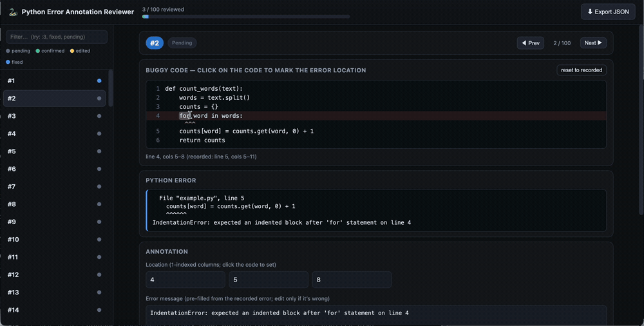Edit the end column field showing 8

352,280
